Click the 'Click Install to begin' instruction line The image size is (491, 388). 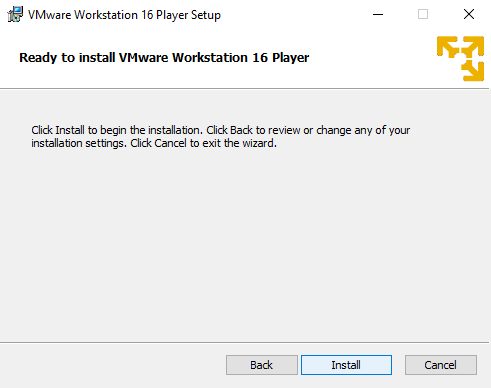click(221, 130)
